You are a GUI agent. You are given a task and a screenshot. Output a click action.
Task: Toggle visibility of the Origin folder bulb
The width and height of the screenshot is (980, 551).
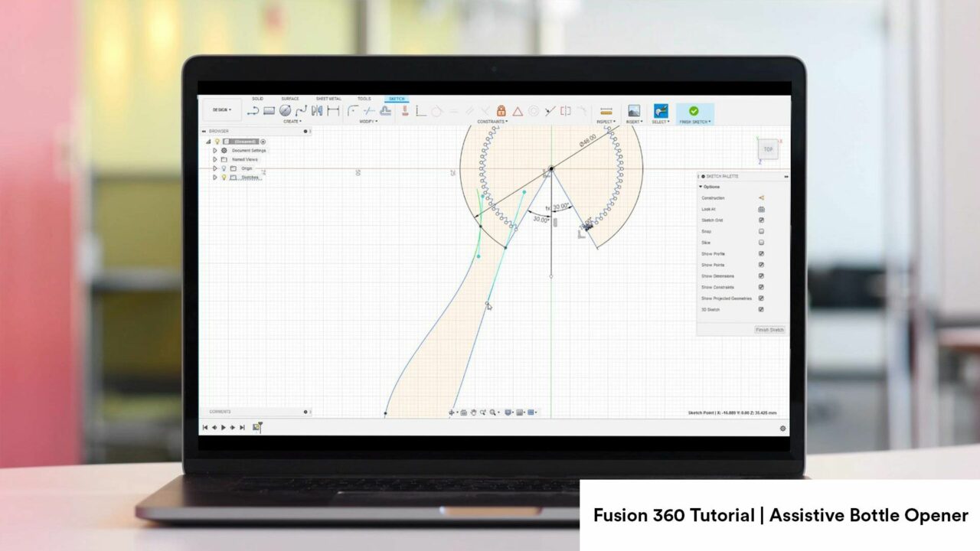(x=224, y=168)
